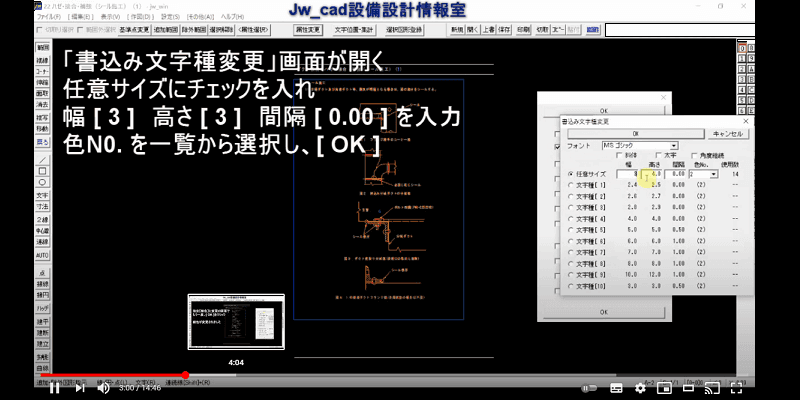
Task: Open the 設定(S) menu
Action: click(x=170, y=17)
